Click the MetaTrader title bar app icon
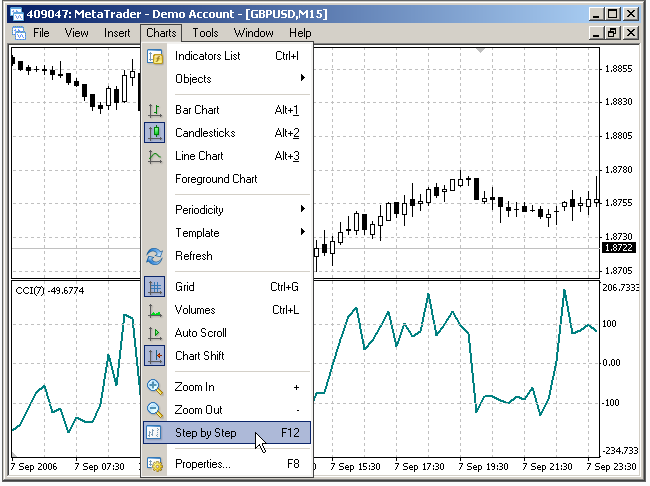This screenshot has width=650, height=486. pyautogui.click(x=17, y=14)
